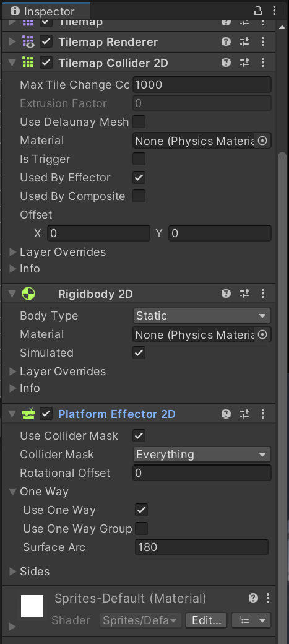
Task: Uncheck the Simulated checkbox
Action: click(139, 353)
